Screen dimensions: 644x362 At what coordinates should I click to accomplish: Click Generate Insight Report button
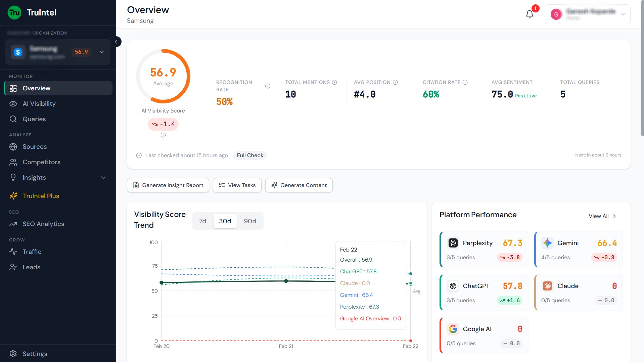point(168,185)
